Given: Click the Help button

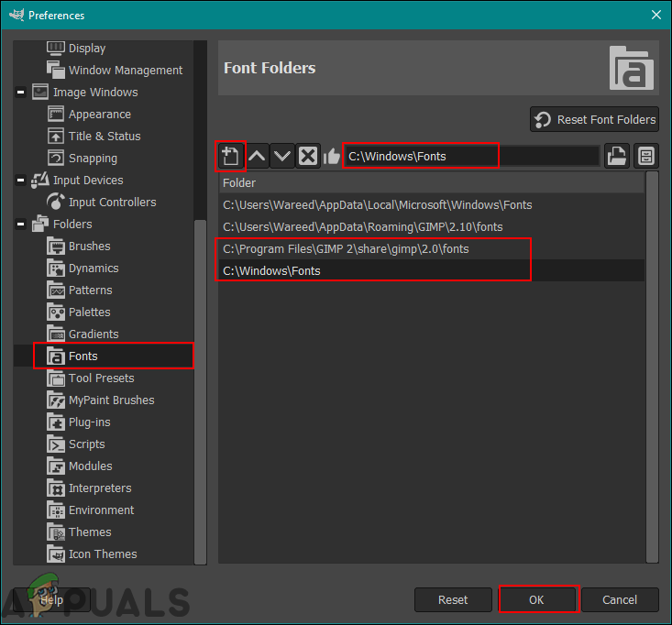Looking at the screenshot, I should [x=51, y=599].
